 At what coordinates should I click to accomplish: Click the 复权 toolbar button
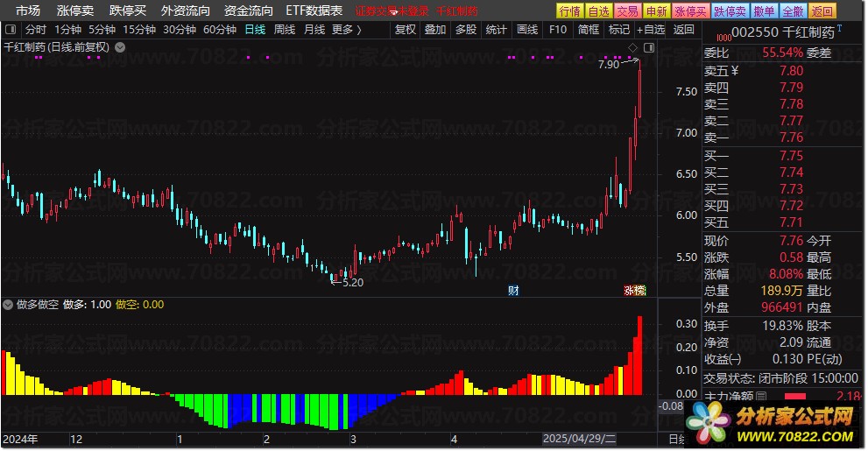point(406,29)
